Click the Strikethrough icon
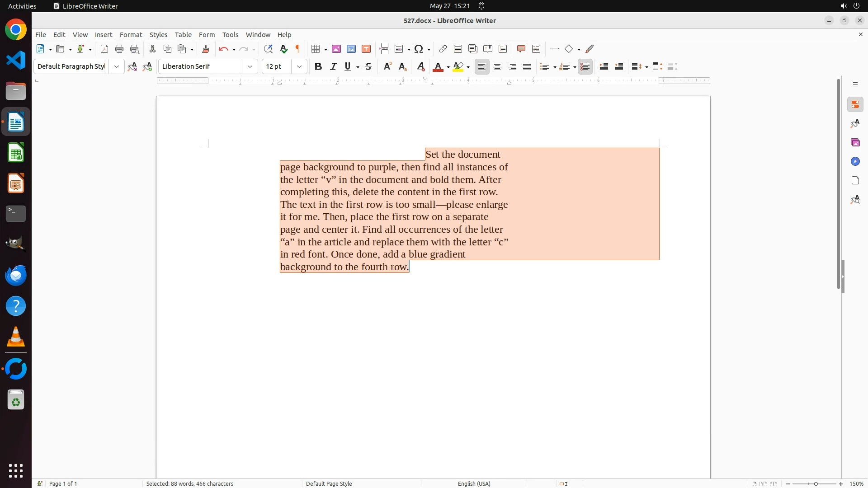This screenshot has height=488, width=868. click(x=368, y=66)
